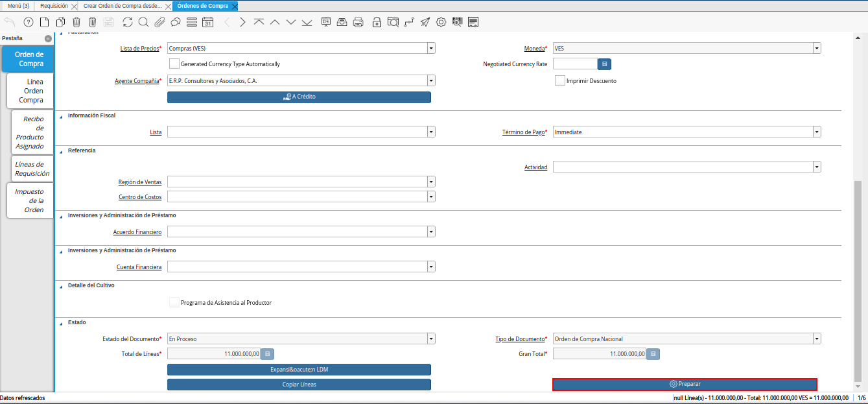Open the Lista de Precios dropdown
Screen dimensions: 868x404
431,48
